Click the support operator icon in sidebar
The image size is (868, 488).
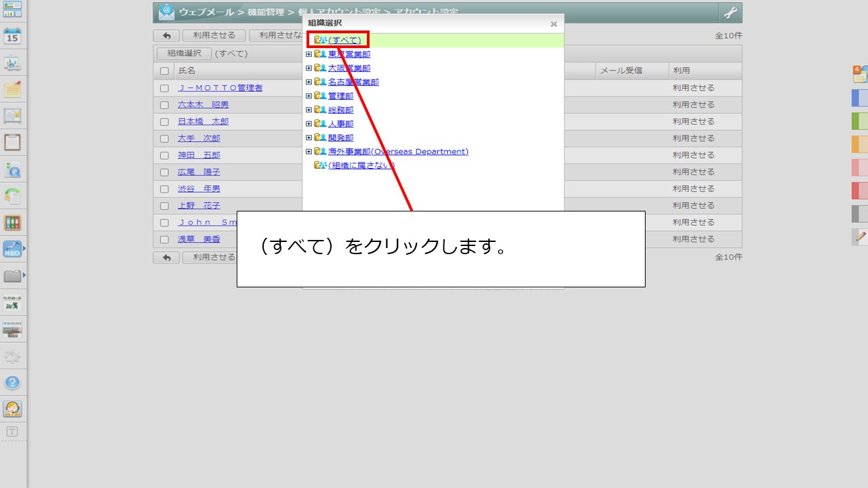tap(12, 409)
